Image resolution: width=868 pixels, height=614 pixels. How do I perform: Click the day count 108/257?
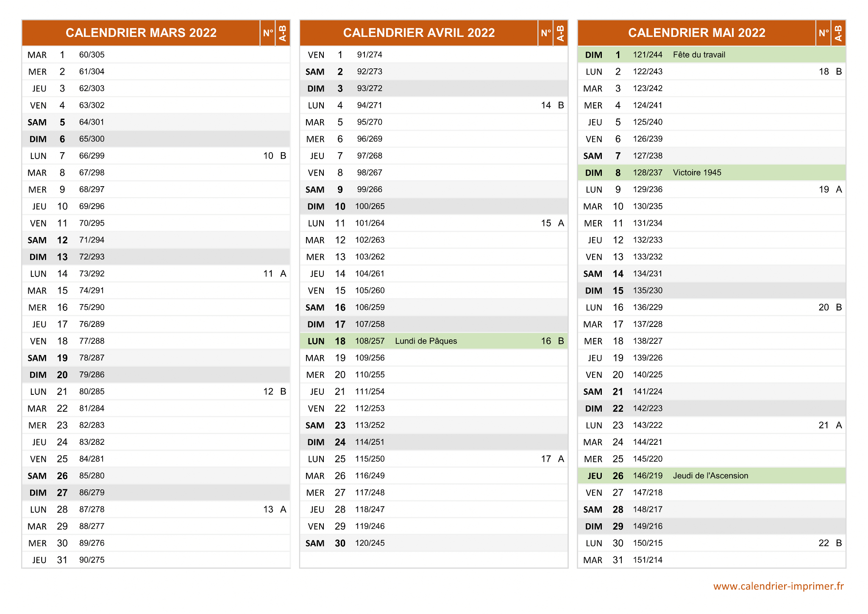[x=370, y=341]
